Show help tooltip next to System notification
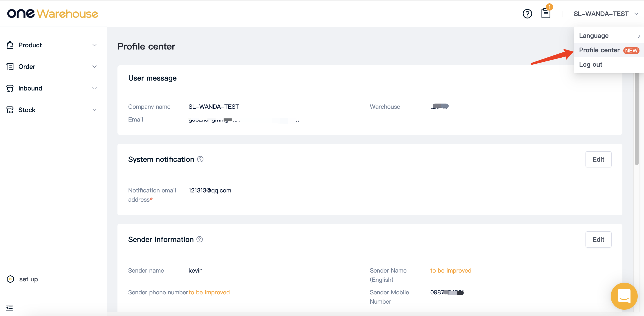 200,159
